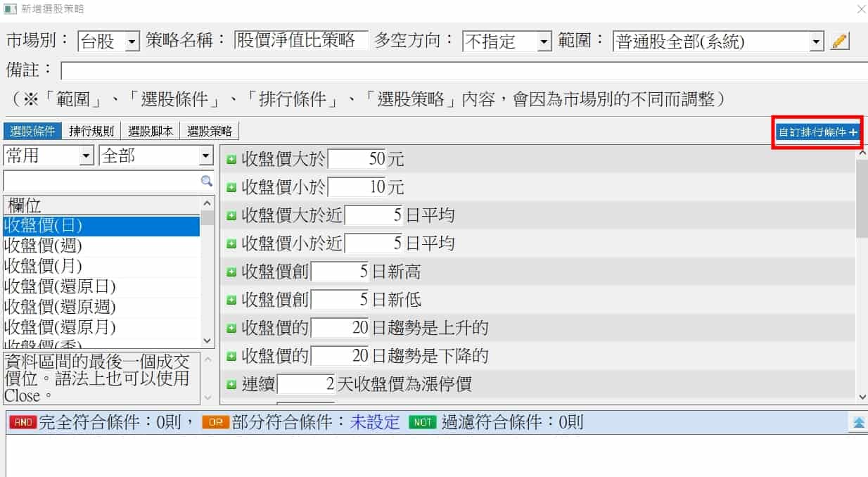
Task: Click the pencil edit icon beside the range dropdown
Action: [x=839, y=41]
